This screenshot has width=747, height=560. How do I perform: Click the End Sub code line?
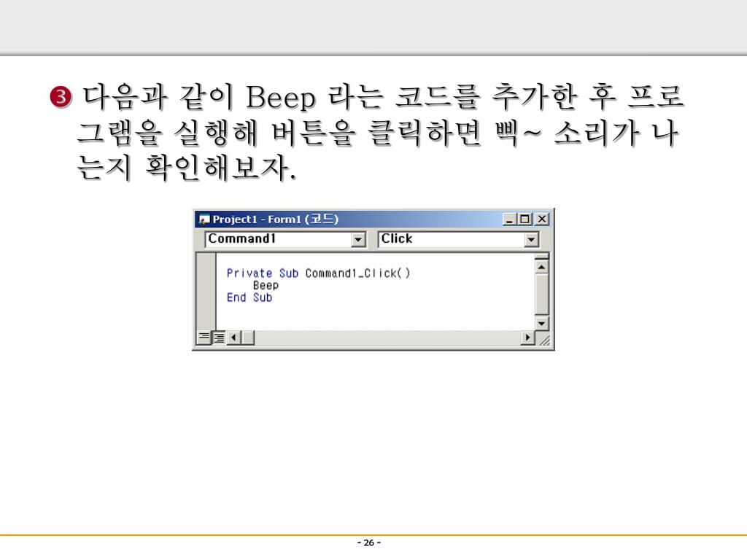(x=249, y=297)
